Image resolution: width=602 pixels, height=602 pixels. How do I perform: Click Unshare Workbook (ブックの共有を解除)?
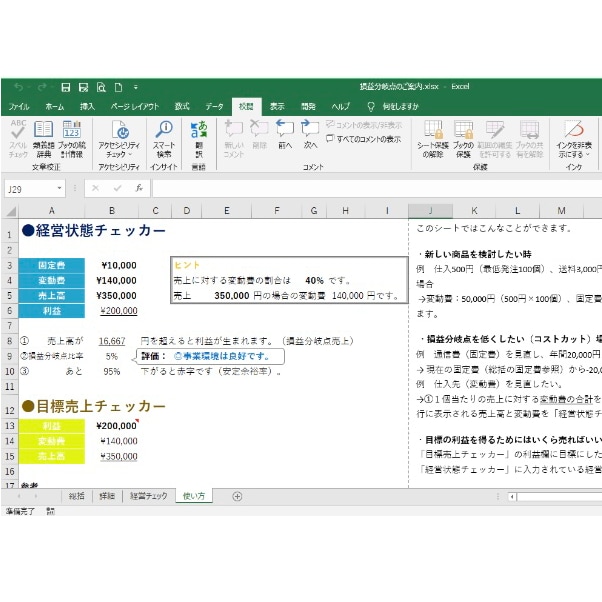point(529,139)
